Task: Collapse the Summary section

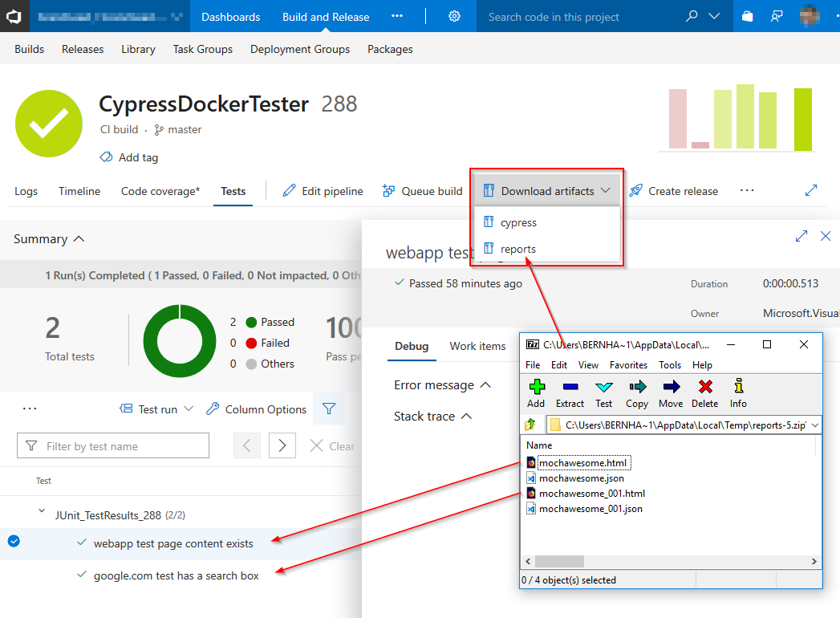Action: point(79,238)
